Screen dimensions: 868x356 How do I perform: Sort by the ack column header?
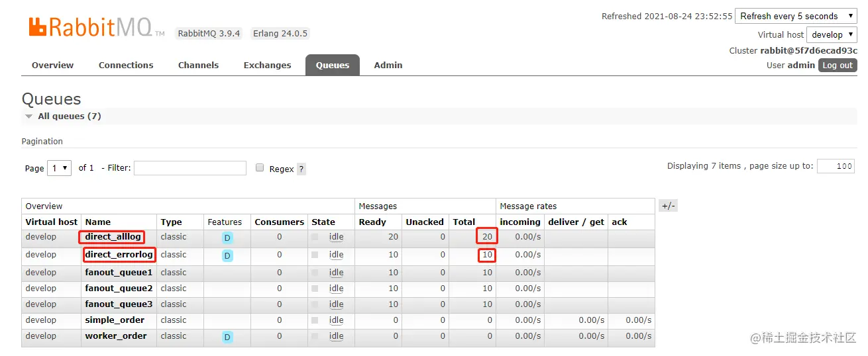coord(620,222)
